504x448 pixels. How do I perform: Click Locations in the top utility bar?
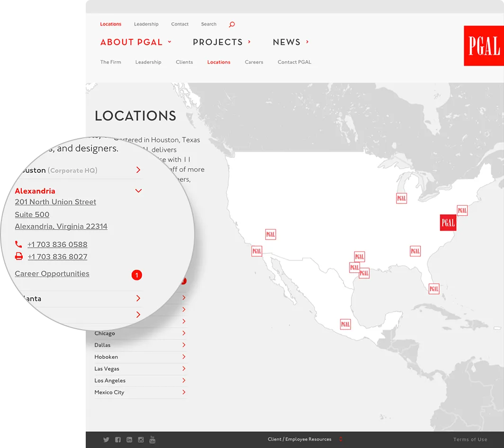[110, 24]
